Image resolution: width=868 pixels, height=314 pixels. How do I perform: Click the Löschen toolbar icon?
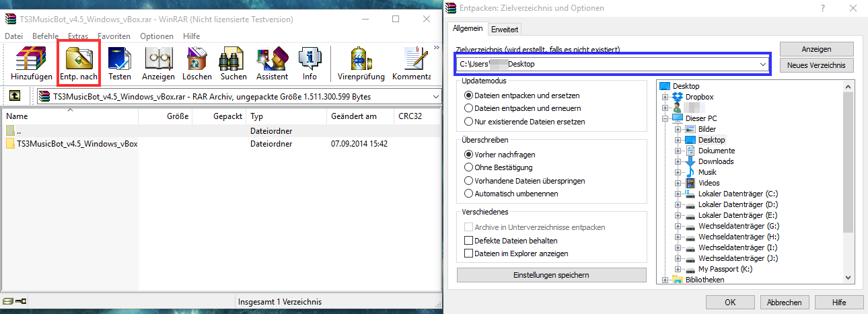(197, 59)
